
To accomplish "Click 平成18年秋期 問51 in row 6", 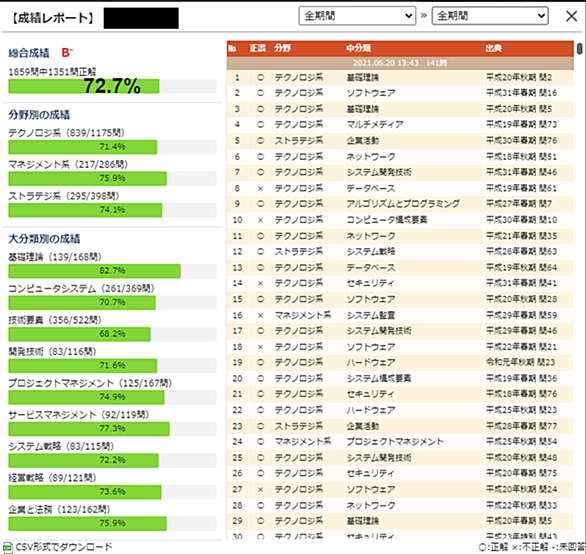I will point(521,157).
